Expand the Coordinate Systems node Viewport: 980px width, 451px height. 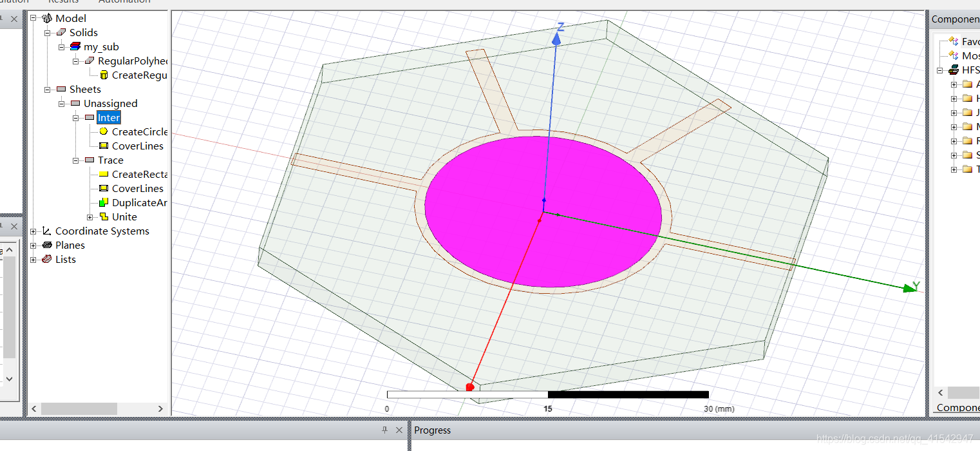point(33,231)
